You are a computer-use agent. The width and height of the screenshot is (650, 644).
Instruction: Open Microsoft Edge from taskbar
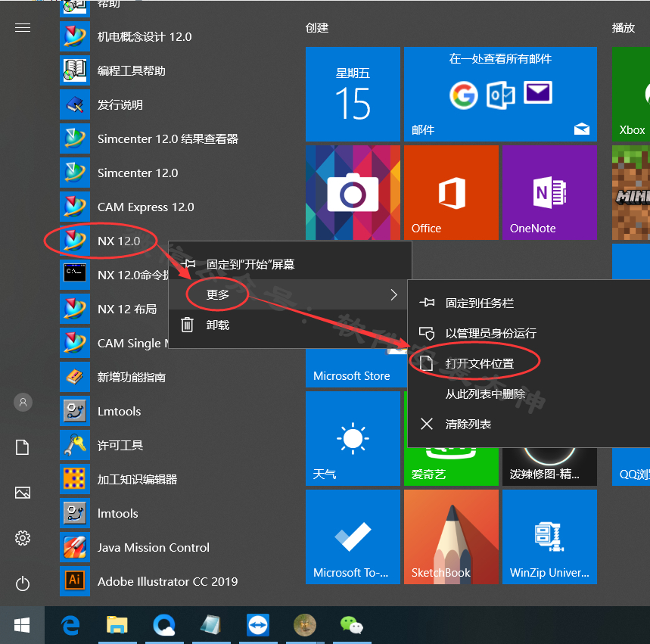tap(70, 625)
